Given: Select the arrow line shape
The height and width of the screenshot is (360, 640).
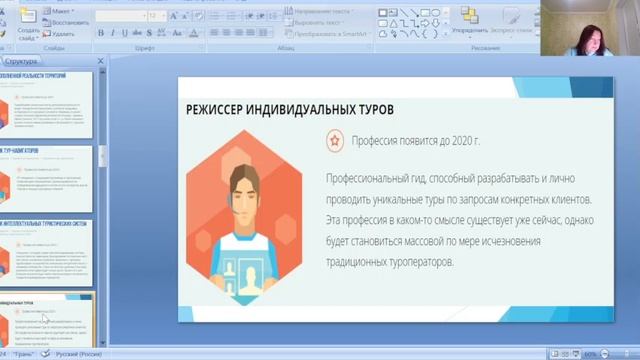Looking at the screenshot, I should click(x=414, y=13).
